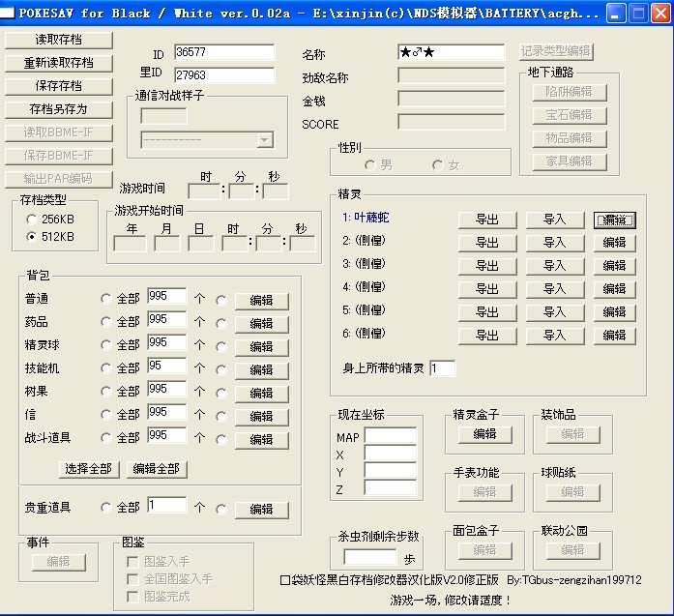Image resolution: width=674 pixels, height=616 pixels.
Task: Click into the 名称 name field
Action: click(451, 52)
